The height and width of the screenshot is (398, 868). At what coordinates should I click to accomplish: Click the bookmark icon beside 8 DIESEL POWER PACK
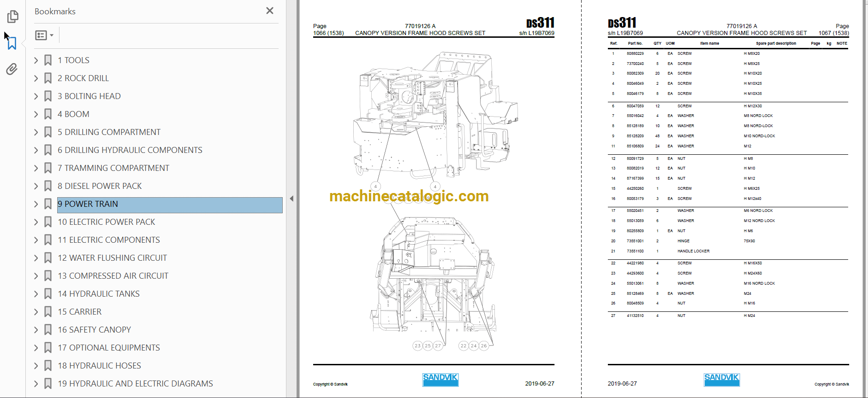[x=48, y=186]
